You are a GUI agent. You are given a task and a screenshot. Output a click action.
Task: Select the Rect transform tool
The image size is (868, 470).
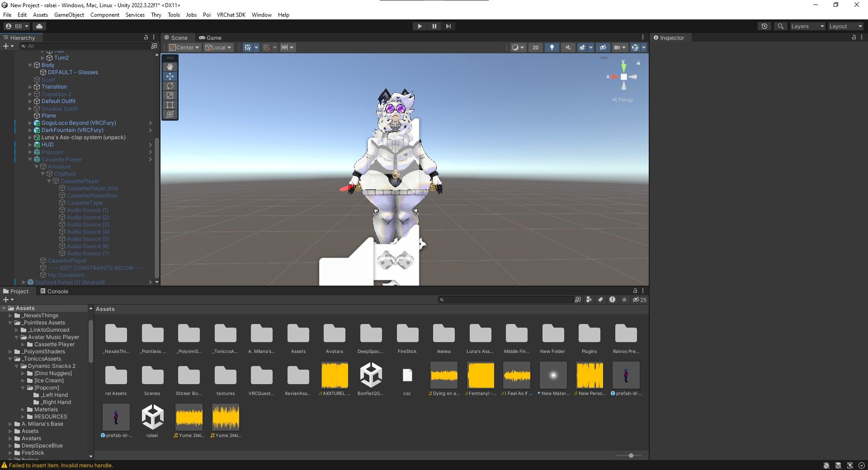pyautogui.click(x=170, y=105)
